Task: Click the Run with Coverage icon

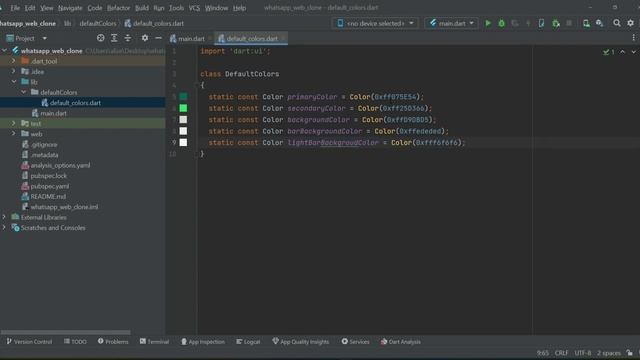Action: tap(515, 24)
